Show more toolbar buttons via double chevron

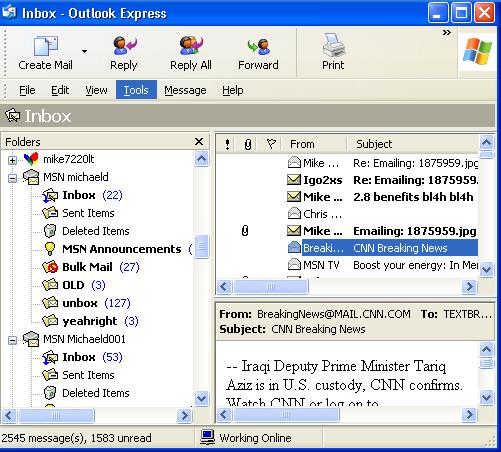coord(447,33)
